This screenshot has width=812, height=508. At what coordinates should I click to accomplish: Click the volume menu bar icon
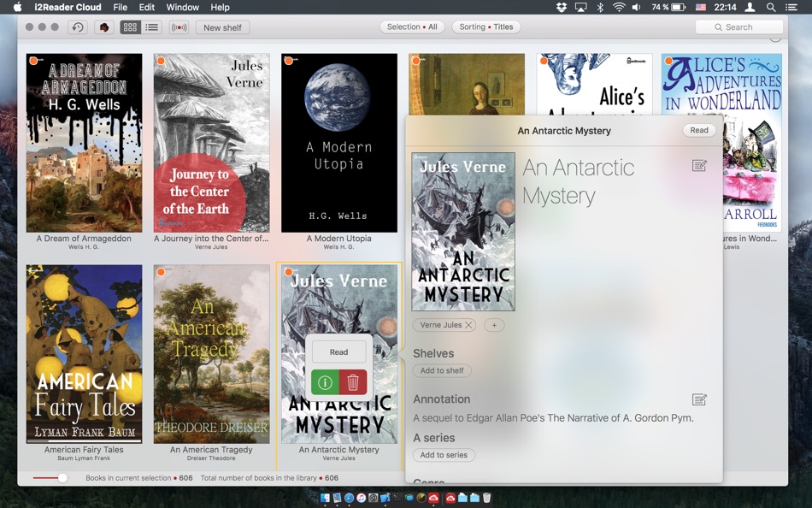click(637, 7)
